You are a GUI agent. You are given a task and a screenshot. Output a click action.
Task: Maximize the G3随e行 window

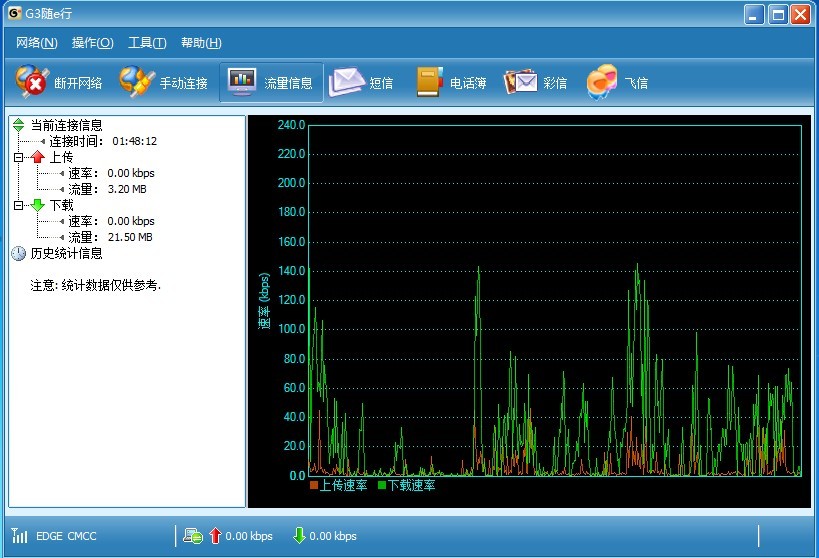pos(778,15)
